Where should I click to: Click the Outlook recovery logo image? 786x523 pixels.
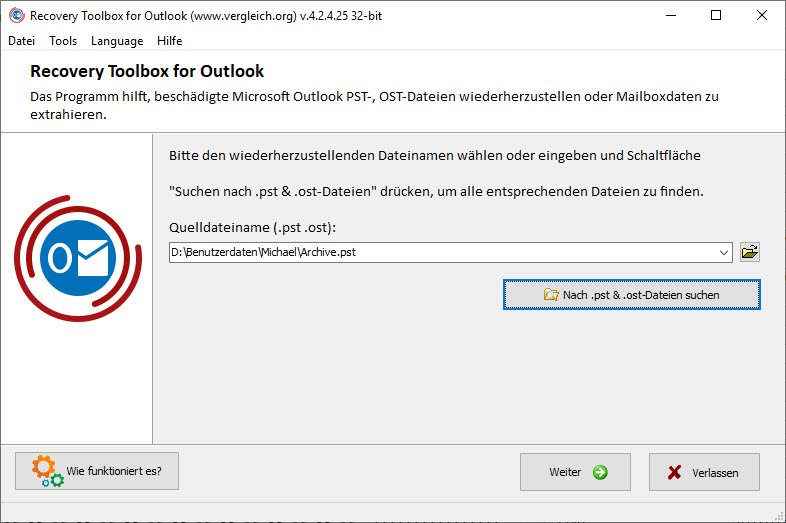pyautogui.click(x=78, y=258)
